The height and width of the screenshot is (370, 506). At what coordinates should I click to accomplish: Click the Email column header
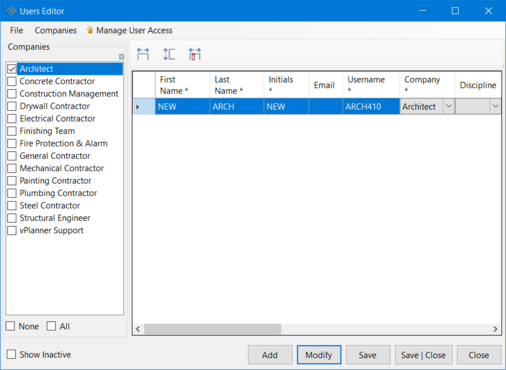tap(326, 85)
